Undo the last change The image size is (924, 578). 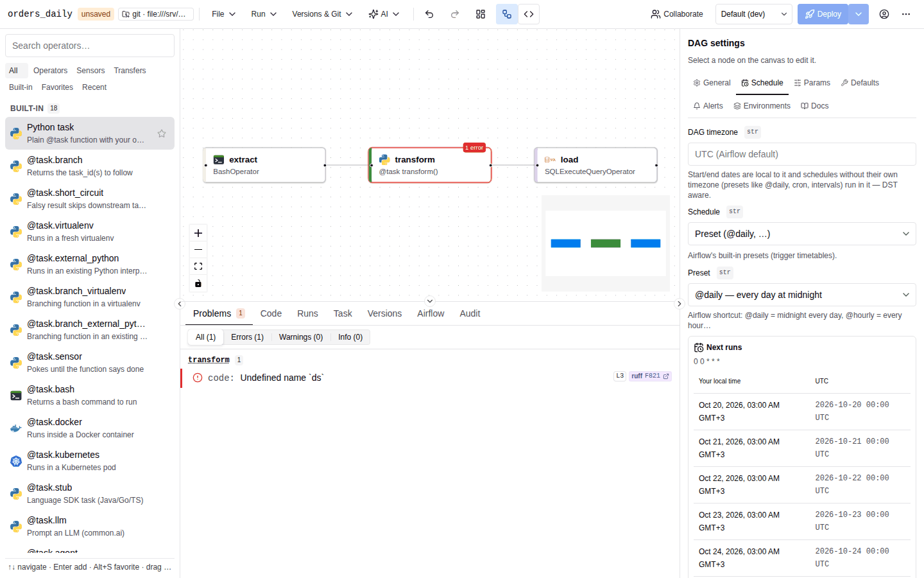[429, 14]
